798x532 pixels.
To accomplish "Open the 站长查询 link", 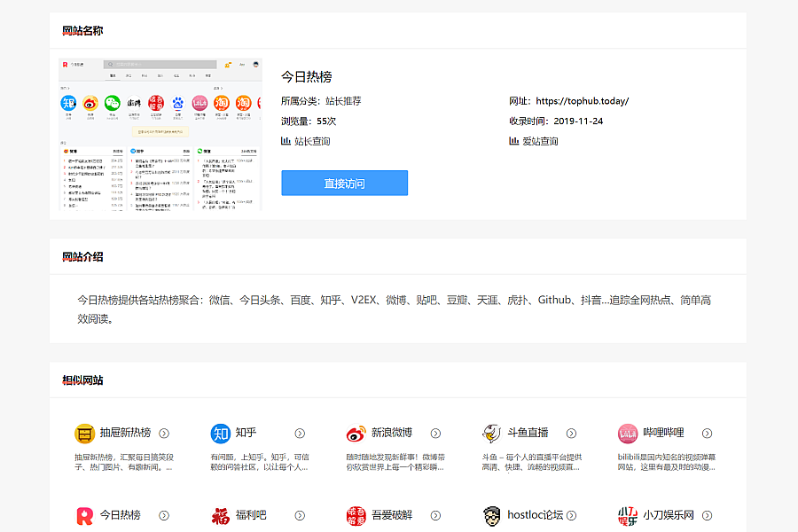I will pos(312,141).
